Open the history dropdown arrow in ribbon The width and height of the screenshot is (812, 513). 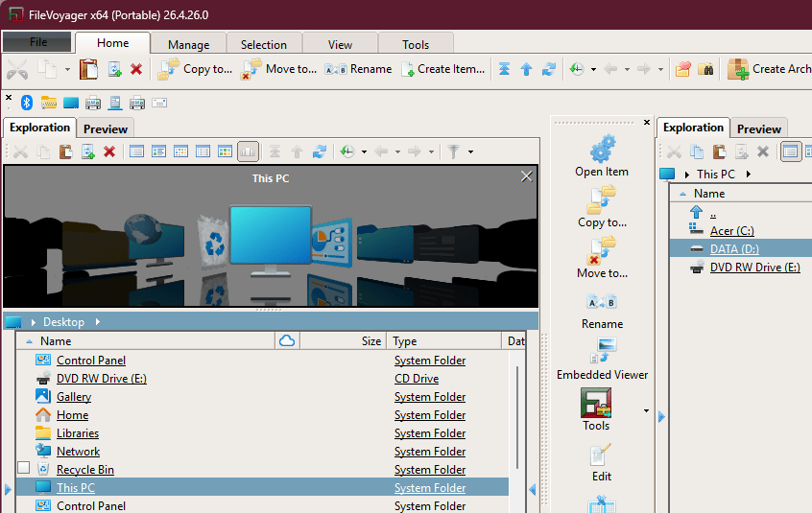pos(593,69)
